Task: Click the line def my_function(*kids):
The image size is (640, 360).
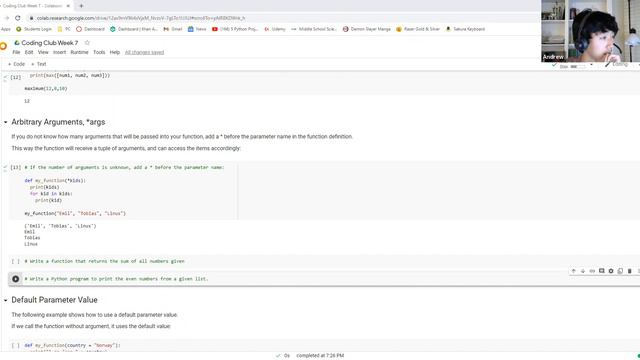Action: click(55, 180)
